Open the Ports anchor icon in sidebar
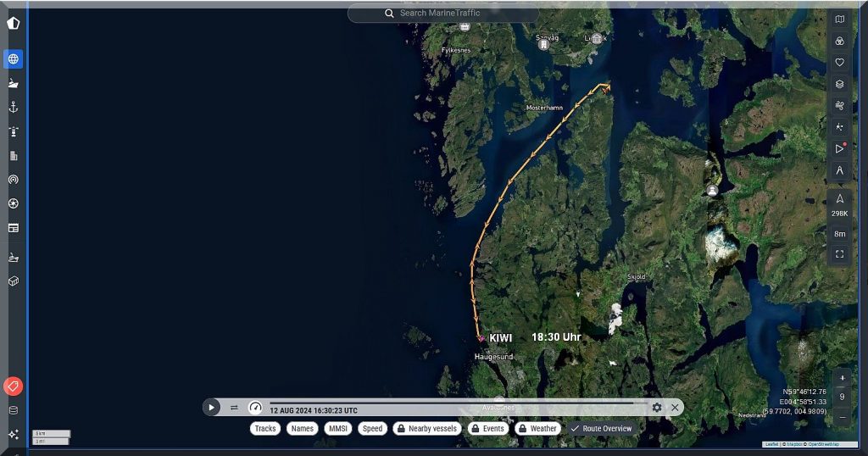 pos(13,108)
